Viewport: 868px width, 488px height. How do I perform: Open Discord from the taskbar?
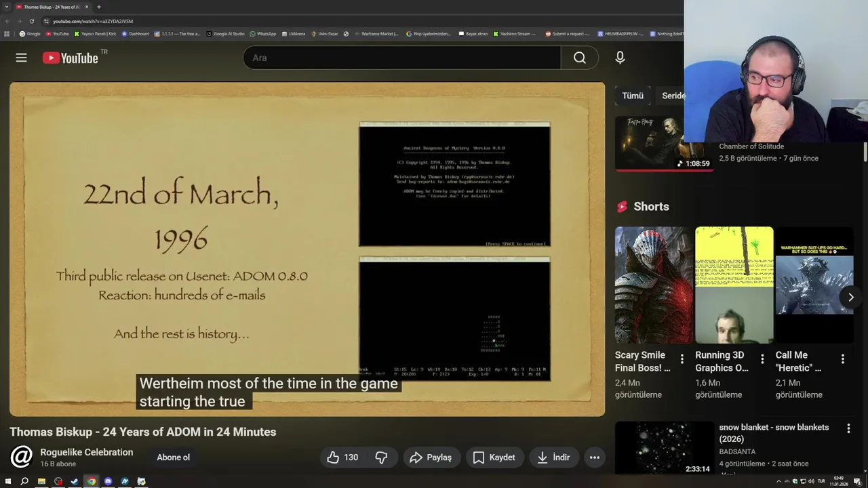(x=108, y=481)
